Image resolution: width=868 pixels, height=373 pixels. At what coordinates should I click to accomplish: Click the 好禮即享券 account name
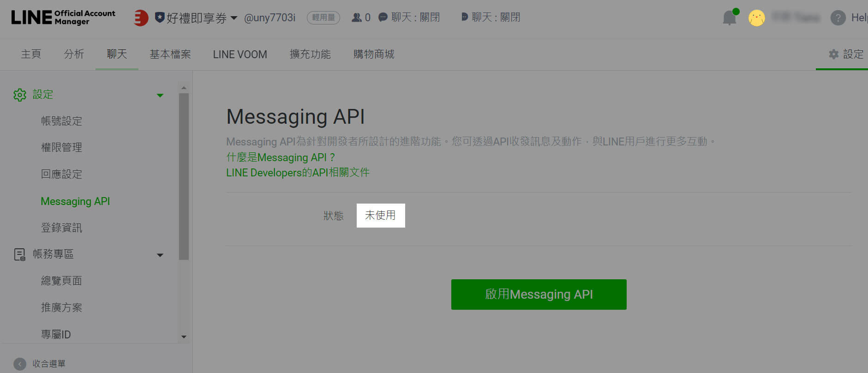tap(197, 18)
